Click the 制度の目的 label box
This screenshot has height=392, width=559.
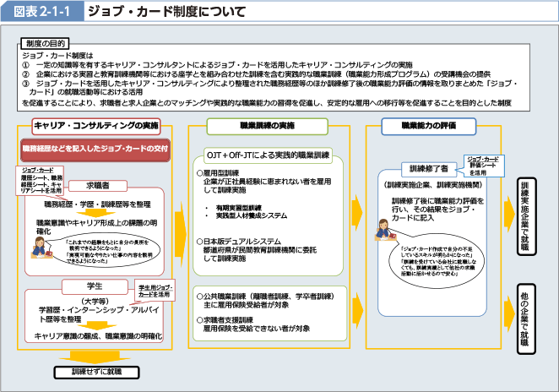point(46,41)
